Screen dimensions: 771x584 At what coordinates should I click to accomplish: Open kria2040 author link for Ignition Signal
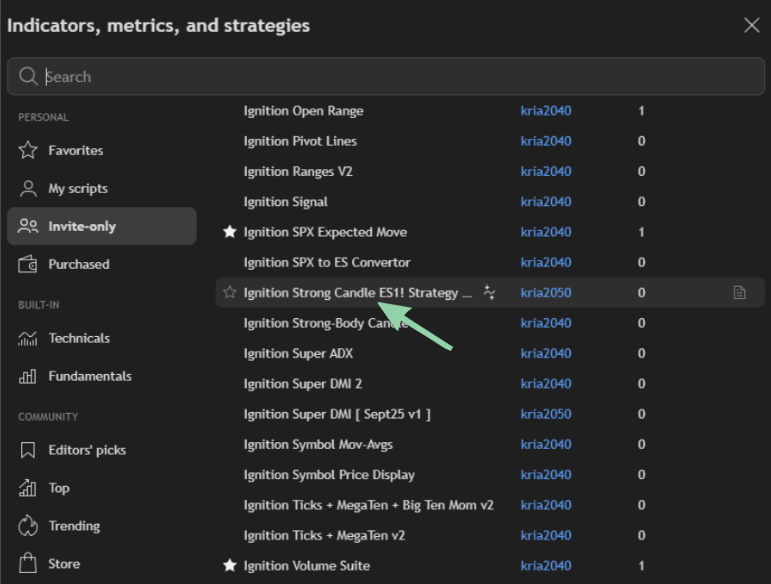[x=546, y=202]
